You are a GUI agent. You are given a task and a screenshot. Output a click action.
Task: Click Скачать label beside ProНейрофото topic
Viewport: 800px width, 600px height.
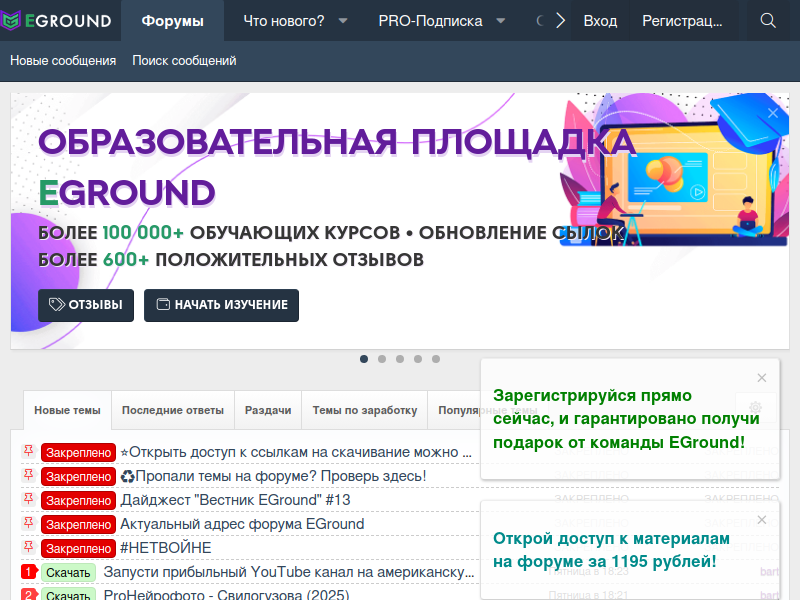point(68,595)
